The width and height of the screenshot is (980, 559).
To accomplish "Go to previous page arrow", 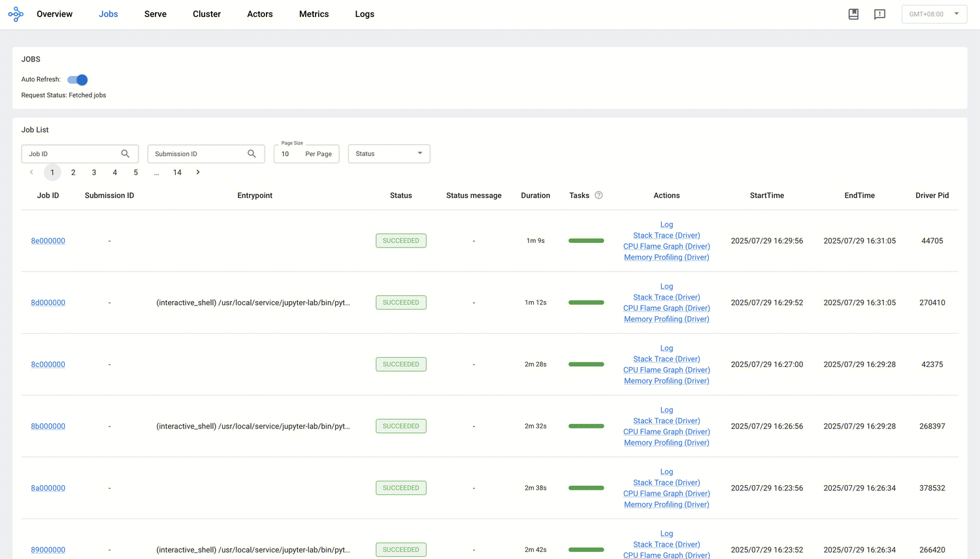I will coord(31,172).
